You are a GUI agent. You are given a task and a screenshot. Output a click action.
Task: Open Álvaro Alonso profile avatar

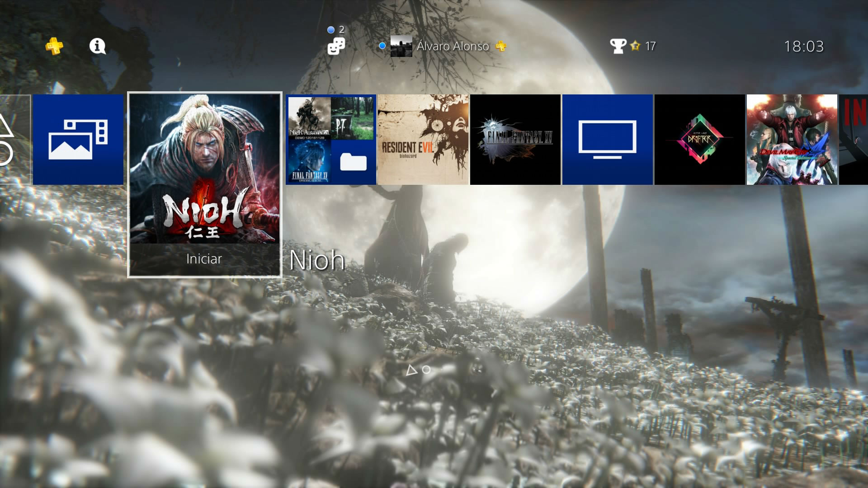[401, 46]
